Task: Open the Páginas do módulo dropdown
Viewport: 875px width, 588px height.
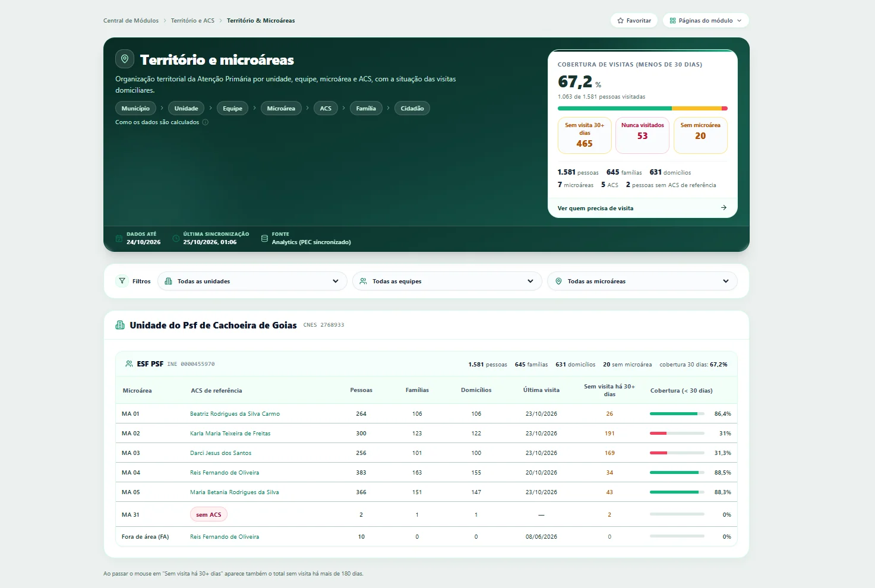Action: 706,20
